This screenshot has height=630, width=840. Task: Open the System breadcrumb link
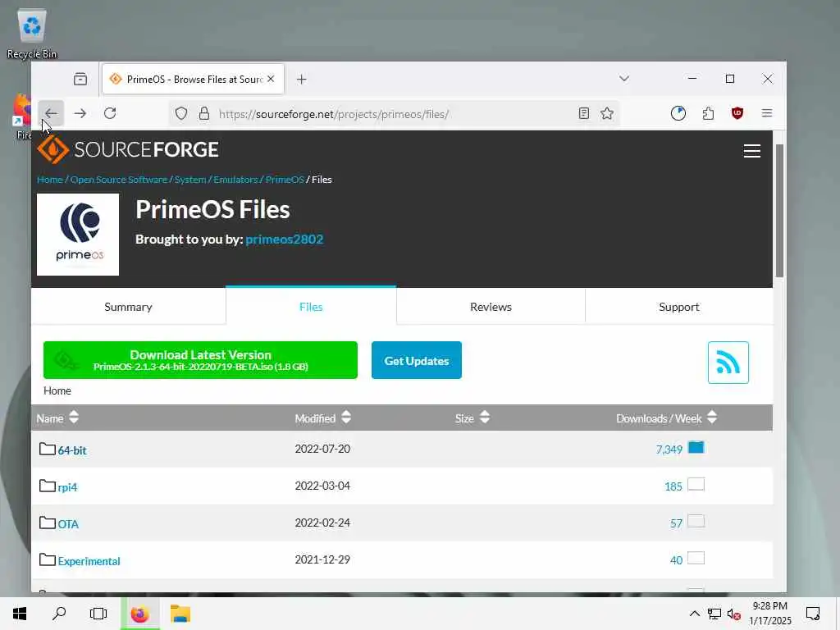coord(190,180)
